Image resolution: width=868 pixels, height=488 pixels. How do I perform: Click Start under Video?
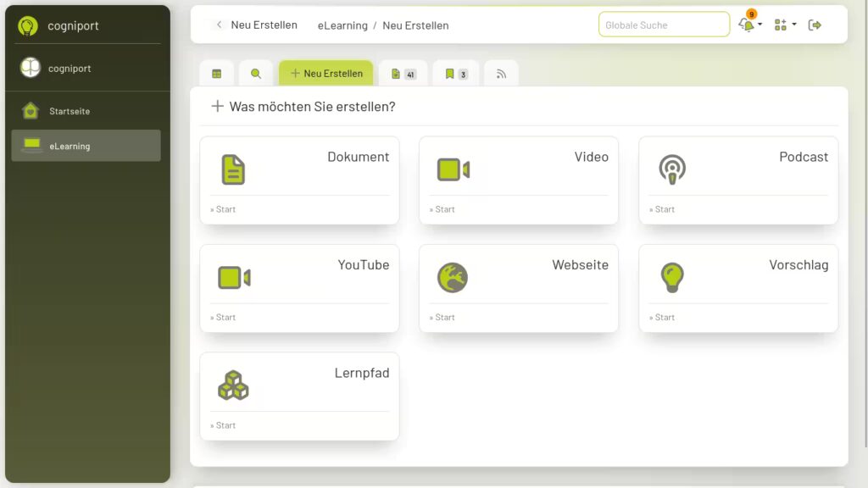point(442,209)
